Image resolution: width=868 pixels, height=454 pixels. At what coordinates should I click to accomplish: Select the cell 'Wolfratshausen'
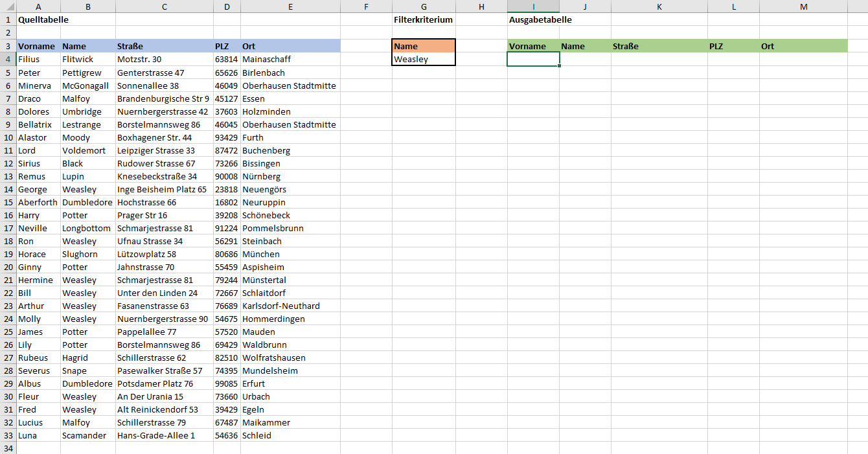290,358
